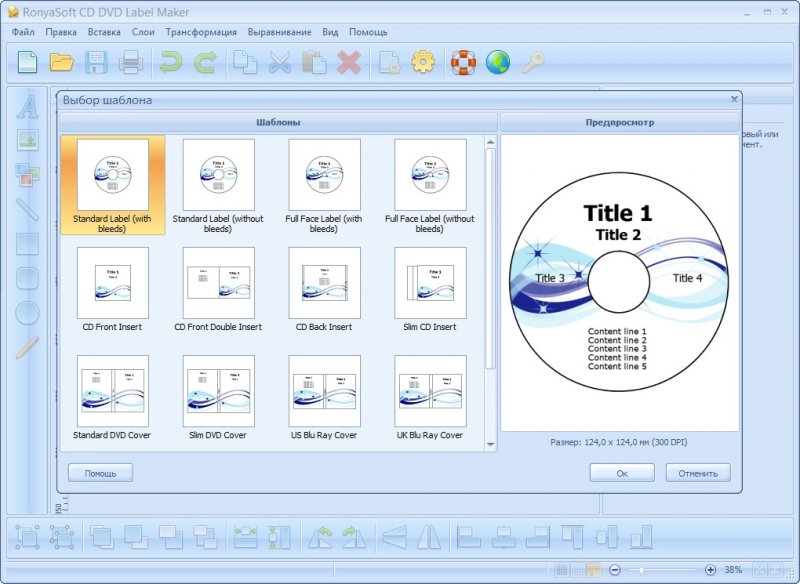Save project with the floppy disk icon
800x584 pixels.
tap(96, 62)
